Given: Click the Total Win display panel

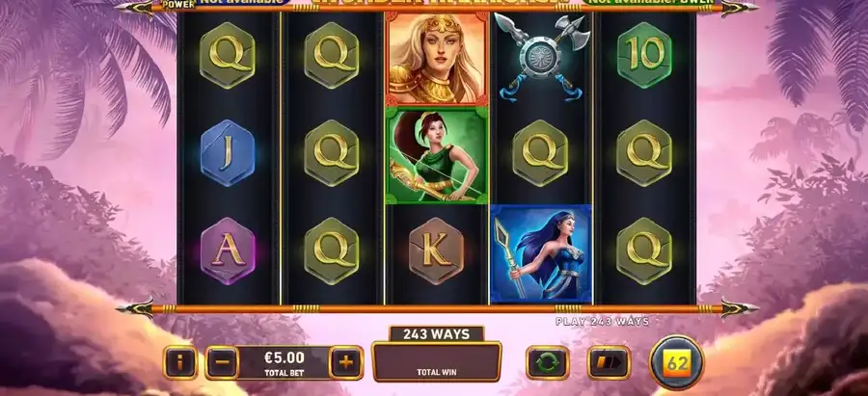Looking at the screenshot, I should (x=437, y=361).
